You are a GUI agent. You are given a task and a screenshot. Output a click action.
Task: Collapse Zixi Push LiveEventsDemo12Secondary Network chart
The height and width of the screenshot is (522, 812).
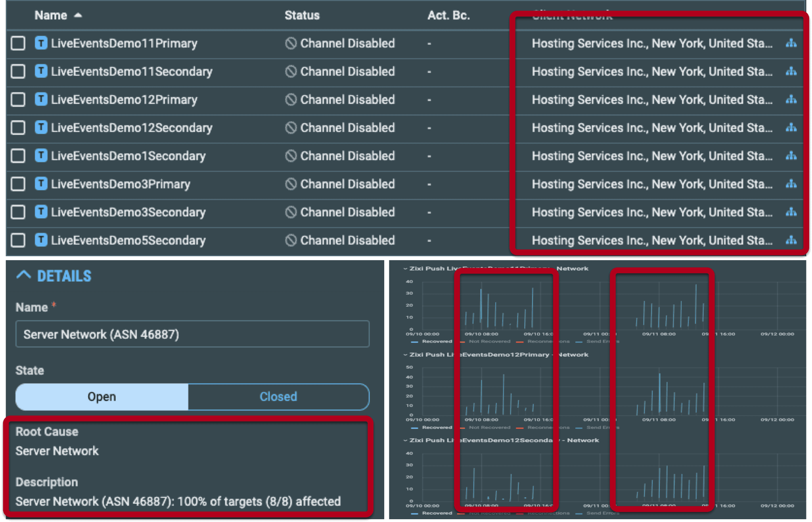point(405,440)
